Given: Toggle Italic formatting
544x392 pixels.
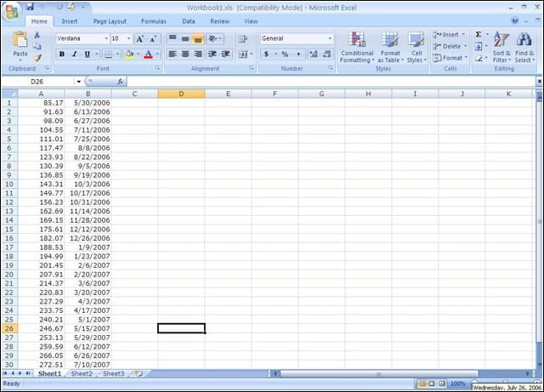Looking at the screenshot, I should pos(74,54).
